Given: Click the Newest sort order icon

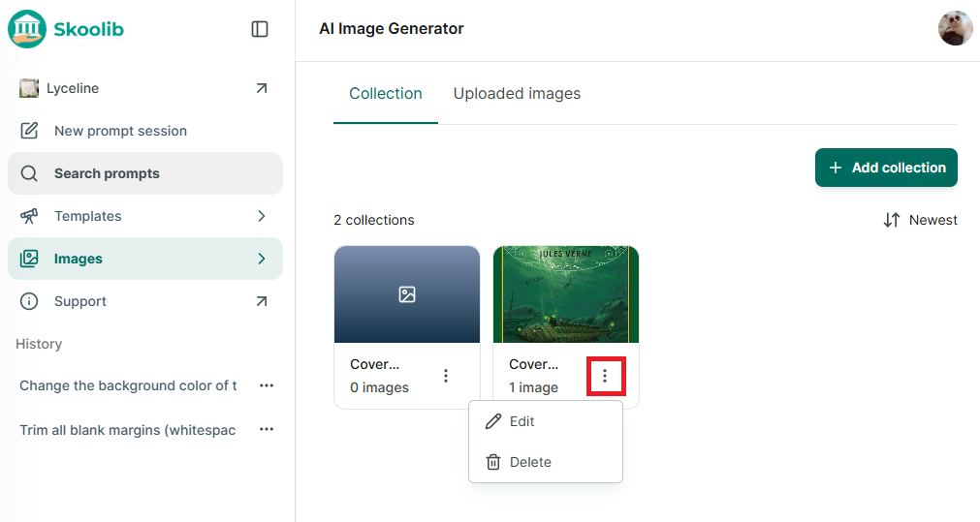Looking at the screenshot, I should point(891,220).
